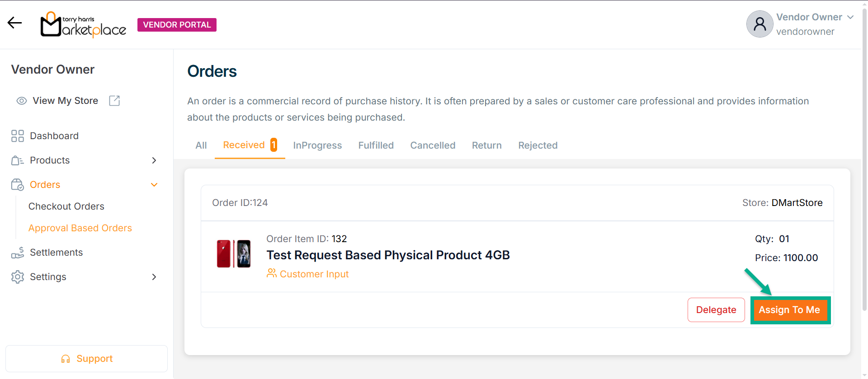The width and height of the screenshot is (868, 379).
Task: Open the Vendor Owner account dropdown
Action: pos(850,17)
